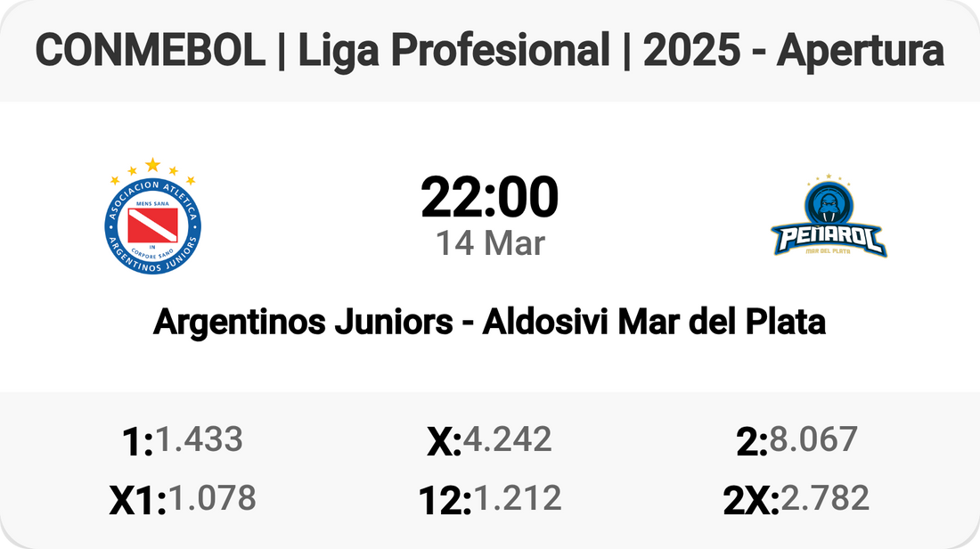Image resolution: width=980 pixels, height=549 pixels.
Task: Click the bold "X:" draw label
Action: tap(443, 441)
